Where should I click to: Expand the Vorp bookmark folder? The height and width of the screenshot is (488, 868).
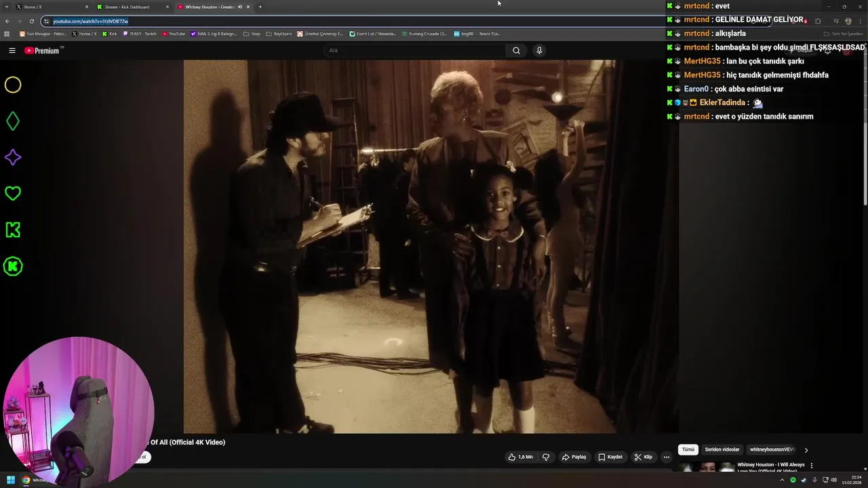click(252, 33)
